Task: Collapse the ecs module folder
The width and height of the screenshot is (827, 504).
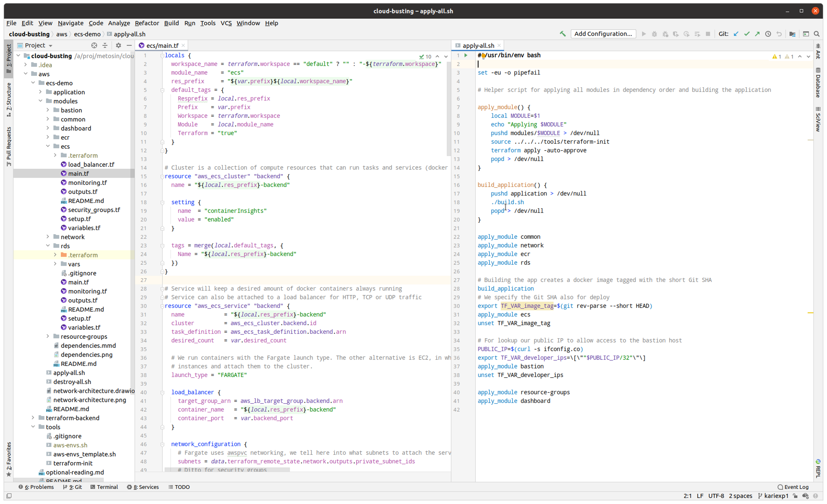Action: (x=48, y=146)
